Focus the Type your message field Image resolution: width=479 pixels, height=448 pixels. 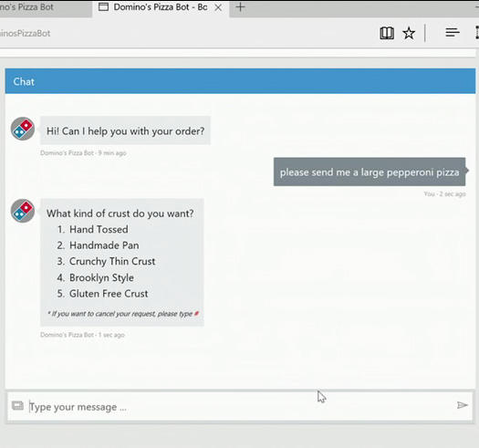(240, 407)
